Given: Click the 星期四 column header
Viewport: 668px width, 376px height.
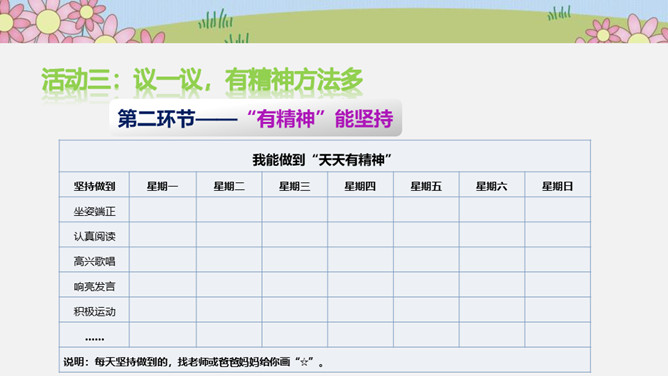Looking at the screenshot, I should (x=360, y=186).
